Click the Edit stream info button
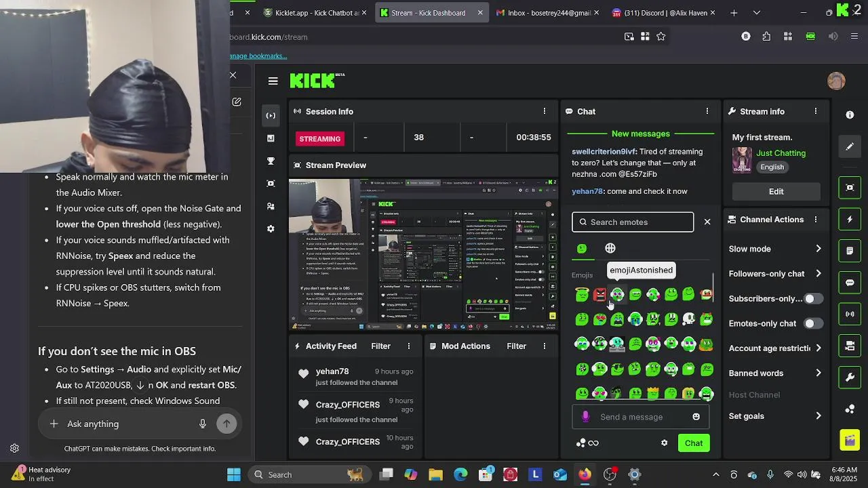This screenshot has height=488, width=868. pyautogui.click(x=776, y=192)
